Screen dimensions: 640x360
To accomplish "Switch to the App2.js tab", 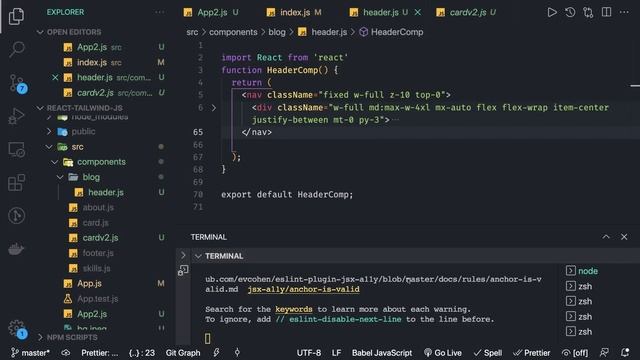I will tap(211, 12).
